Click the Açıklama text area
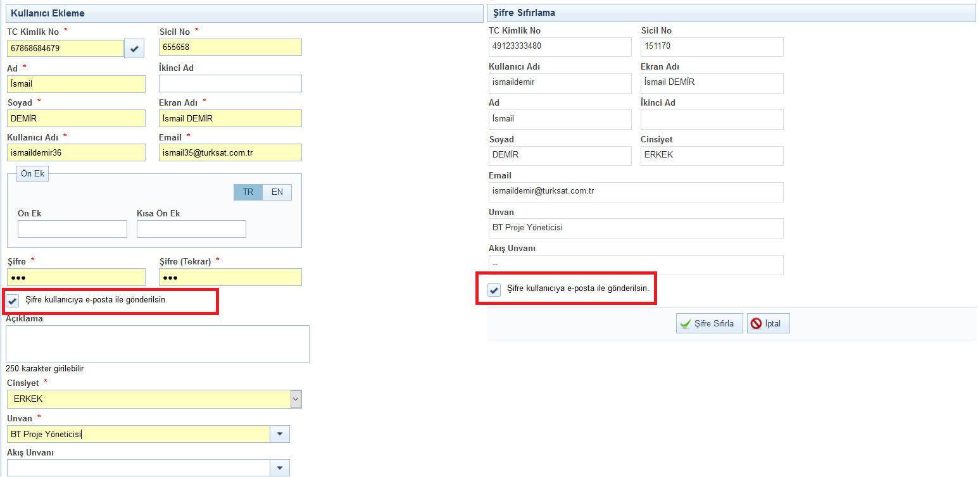The width and height of the screenshot is (980, 477). 157,344
